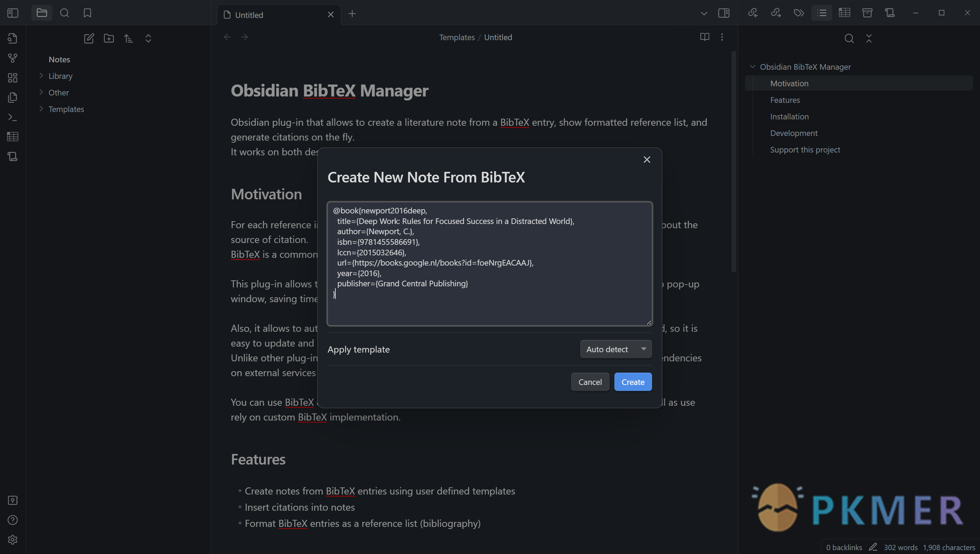
Task: Open the command palette ribbon icon
Action: (x=13, y=117)
